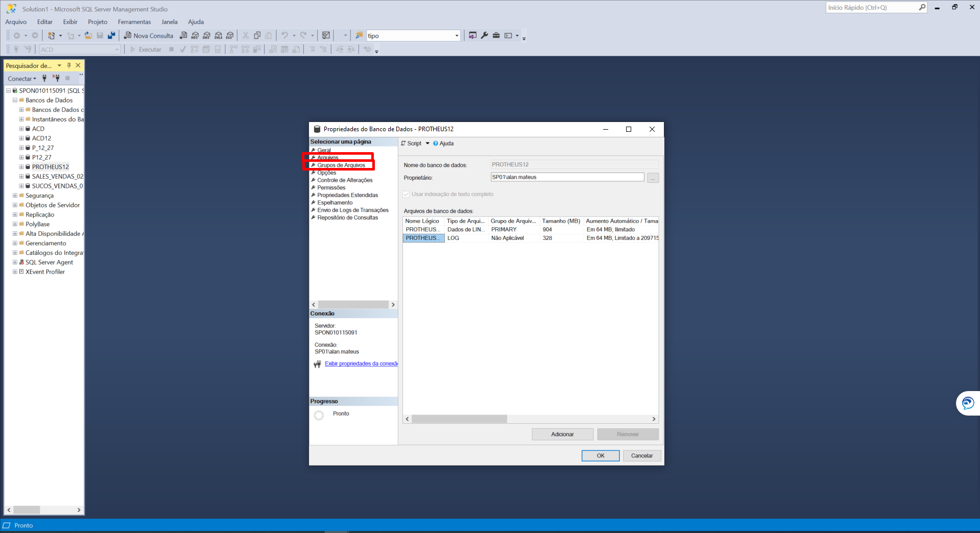This screenshot has width=980, height=533.
Task: Select the SUCOS_VENDAS database in tree
Action: (x=57, y=186)
